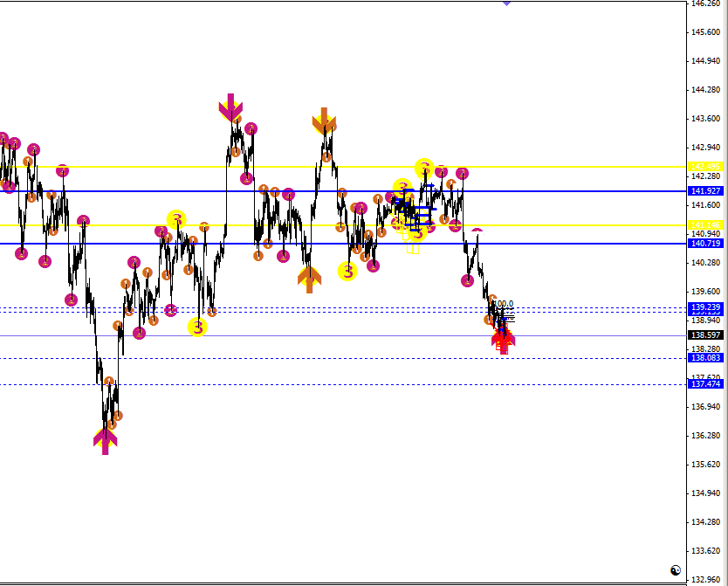Click the blue price label 139.239
Screen dimensions: 728x586
pos(705,307)
